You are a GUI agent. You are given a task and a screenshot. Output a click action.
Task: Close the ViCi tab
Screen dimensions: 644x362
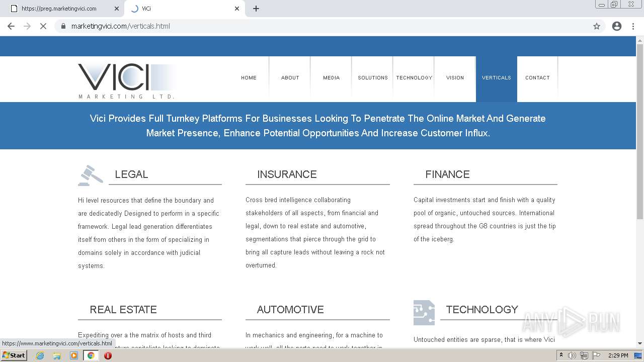pyautogui.click(x=237, y=9)
